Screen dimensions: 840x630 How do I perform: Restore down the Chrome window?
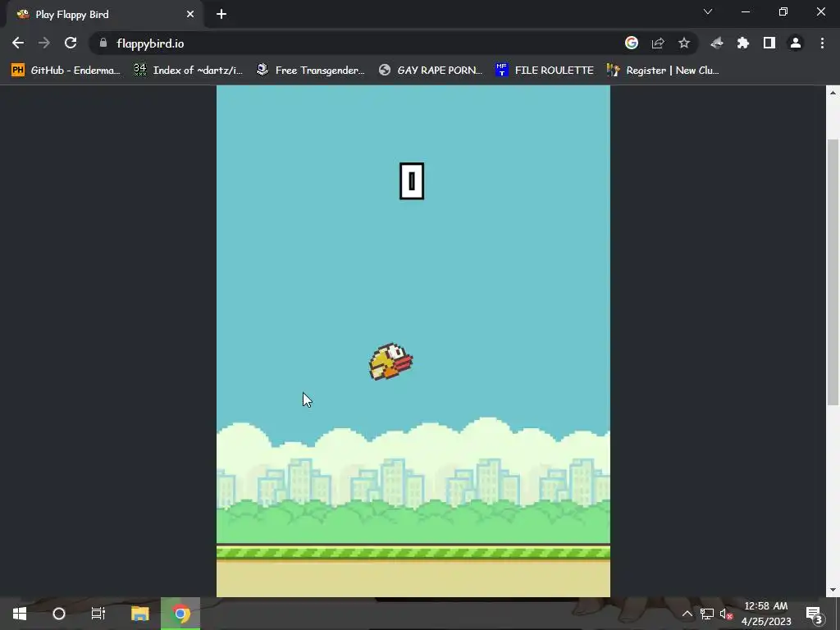click(x=783, y=11)
